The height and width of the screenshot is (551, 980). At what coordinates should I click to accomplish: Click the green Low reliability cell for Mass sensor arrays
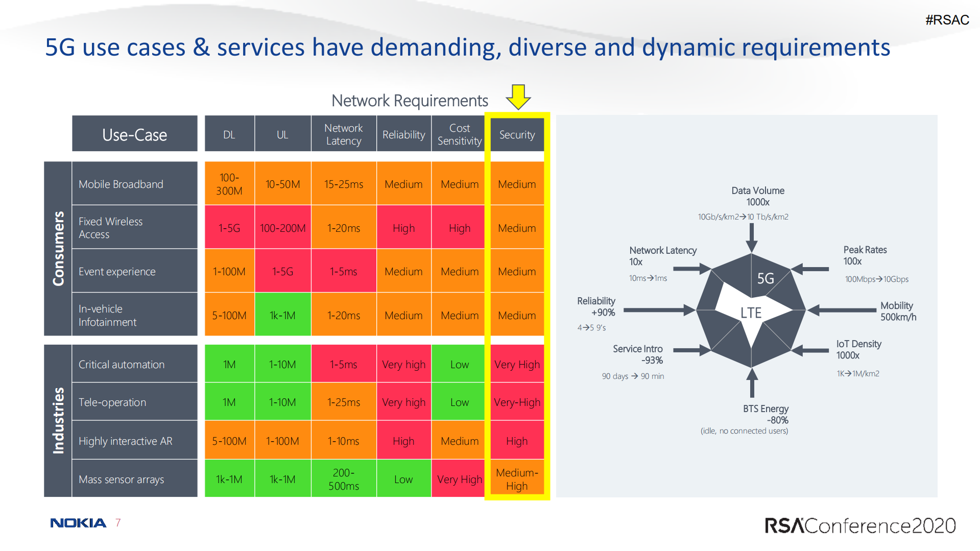pyautogui.click(x=403, y=479)
